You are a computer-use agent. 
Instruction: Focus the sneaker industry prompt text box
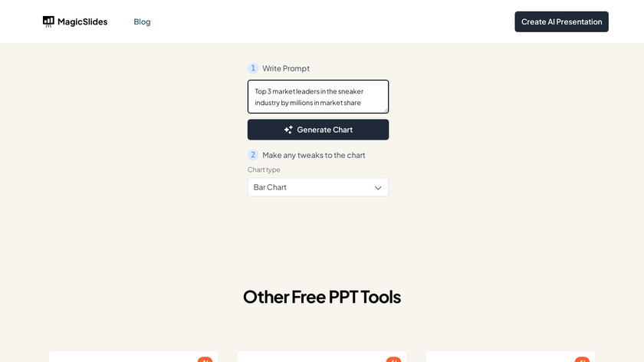tap(317, 97)
